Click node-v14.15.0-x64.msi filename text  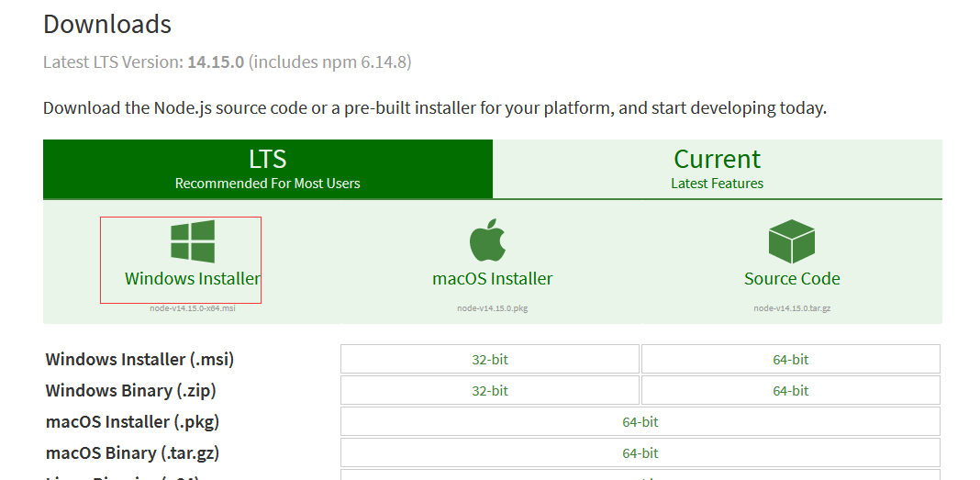193,308
